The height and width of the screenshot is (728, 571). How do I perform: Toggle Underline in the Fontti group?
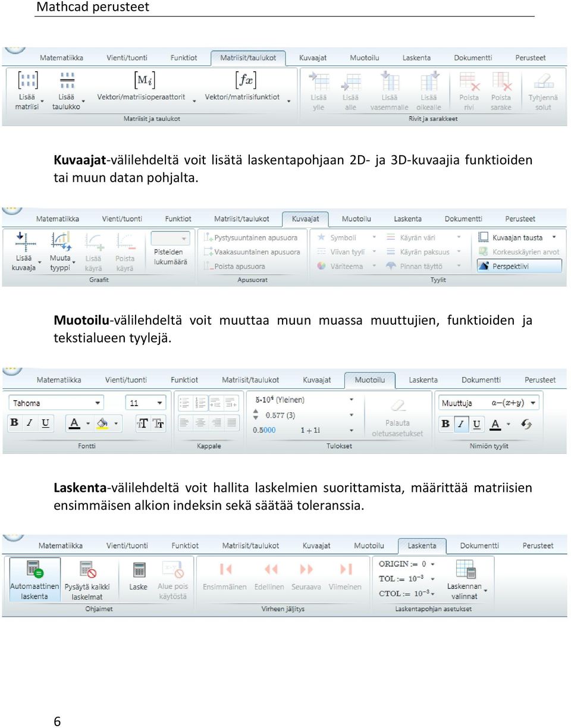45,423
